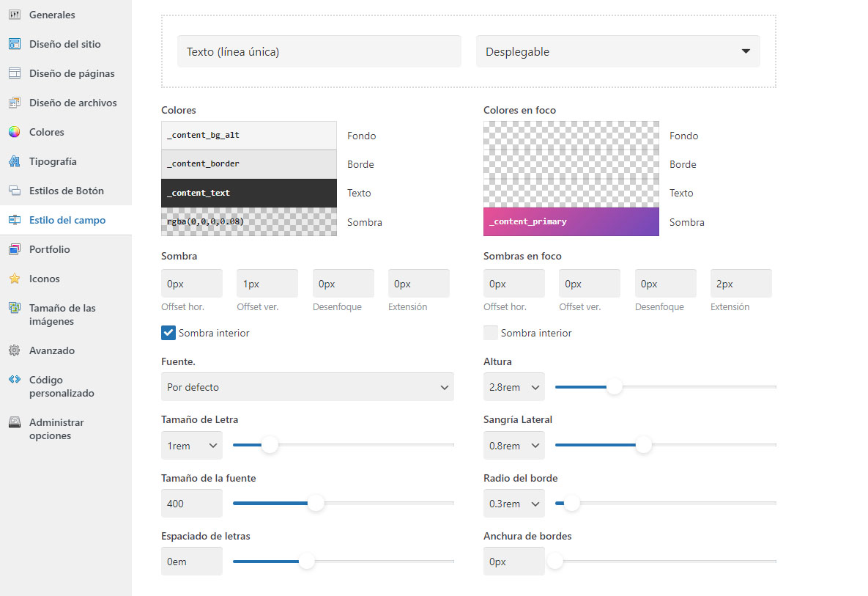
Task: Click the rgba(0,0,0,0.08) Sombra swatch
Action: tap(248, 221)
